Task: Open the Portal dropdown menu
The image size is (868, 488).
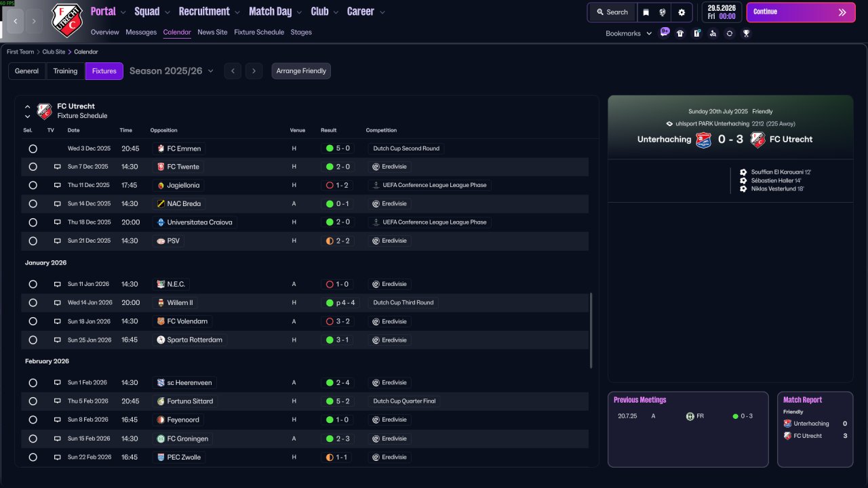Action: (108, 12)
